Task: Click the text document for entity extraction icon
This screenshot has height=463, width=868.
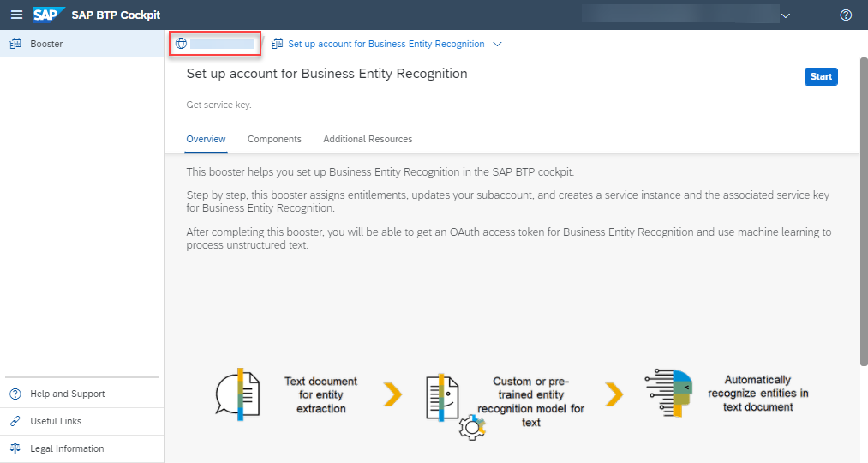Action: pyautogui.click(x=237, y=394)
